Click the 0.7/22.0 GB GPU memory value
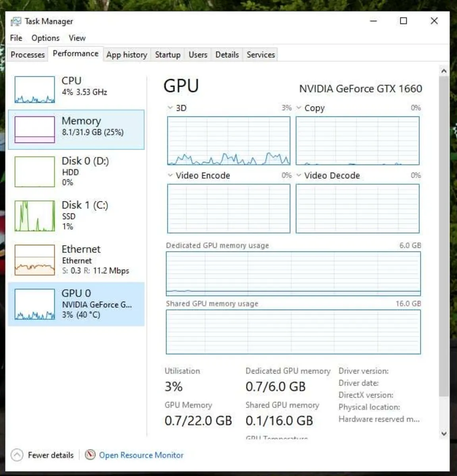 point(198,421)
